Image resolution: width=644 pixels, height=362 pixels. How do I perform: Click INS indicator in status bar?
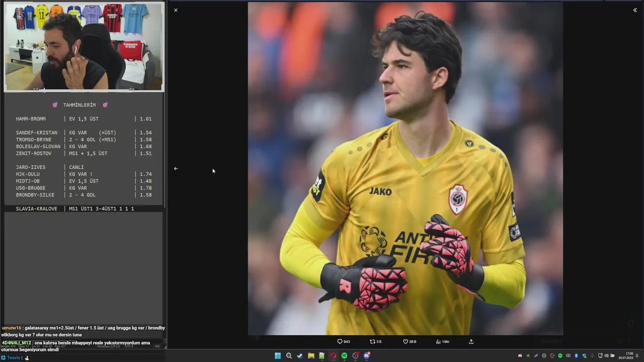pyautogui.click(x=157, y=346)
